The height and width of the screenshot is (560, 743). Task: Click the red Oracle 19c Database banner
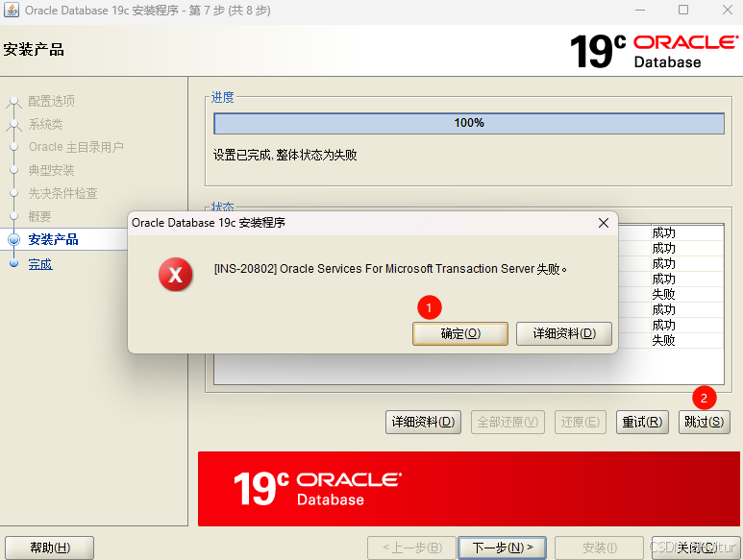tap(469, 489)
